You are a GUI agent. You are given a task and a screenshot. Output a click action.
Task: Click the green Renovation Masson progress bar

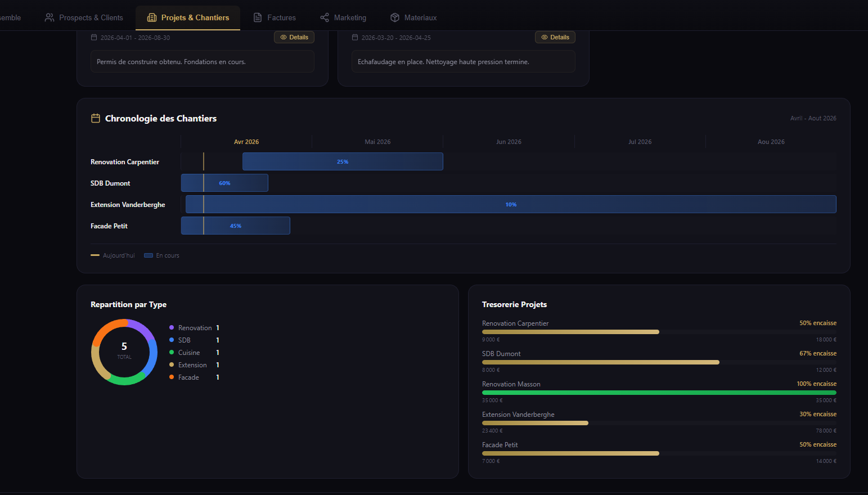pyautogui.click(x=659, y=393)
